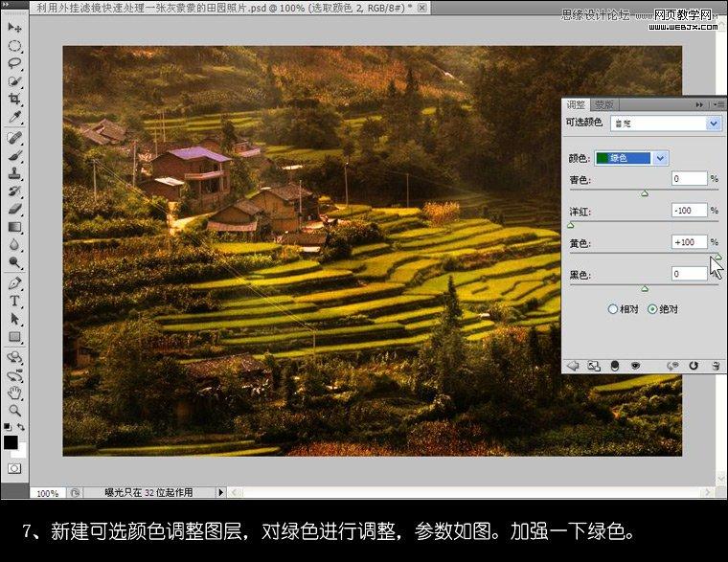This screenshot has width=728, height=562.
Task: Open the 可选颜色 preset dropdown
Action: click(713, 124)
